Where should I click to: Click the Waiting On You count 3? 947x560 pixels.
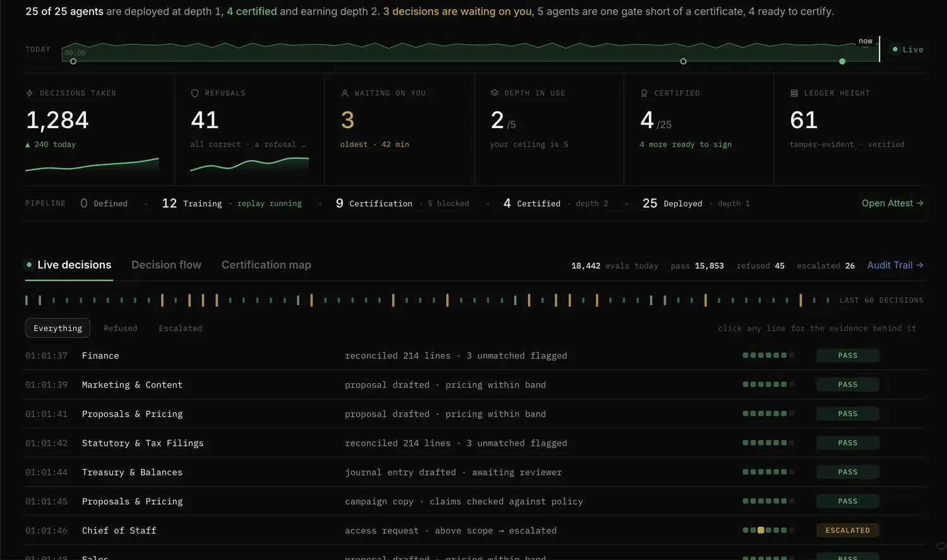click(347, 120)
